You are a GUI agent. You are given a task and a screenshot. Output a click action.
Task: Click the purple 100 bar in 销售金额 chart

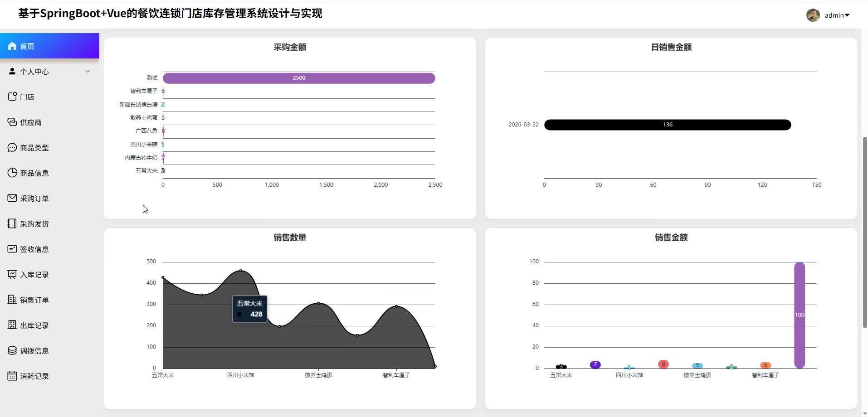click(x=800, y=315)
